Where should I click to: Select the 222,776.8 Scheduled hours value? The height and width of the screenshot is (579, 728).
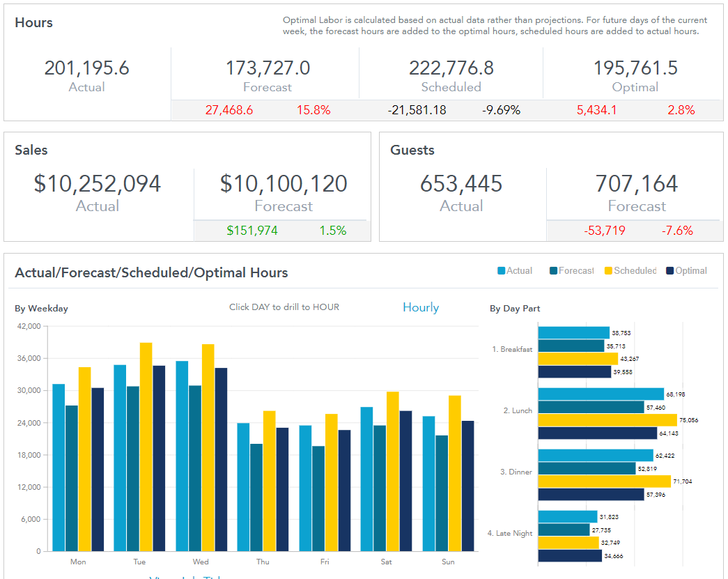pos(451,68)
